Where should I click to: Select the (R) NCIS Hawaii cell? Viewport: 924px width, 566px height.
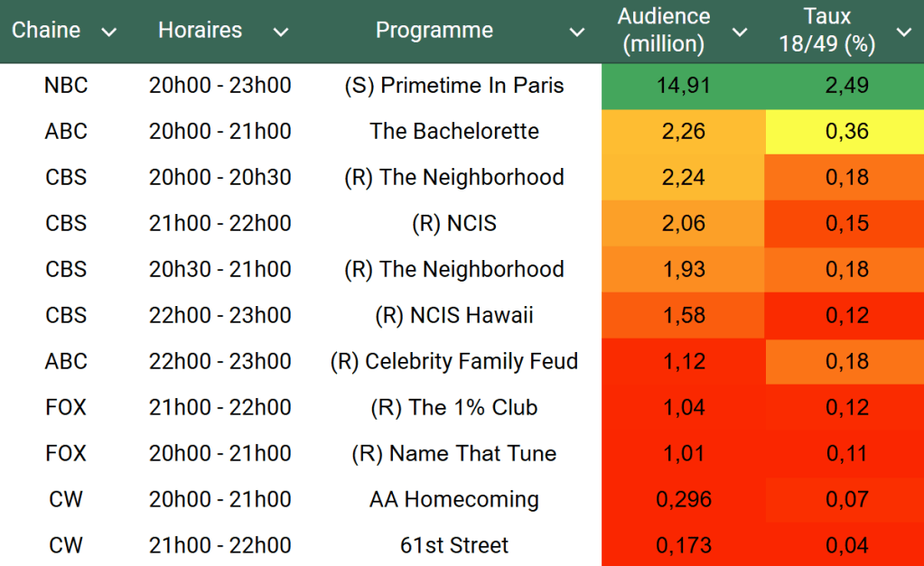454,315
